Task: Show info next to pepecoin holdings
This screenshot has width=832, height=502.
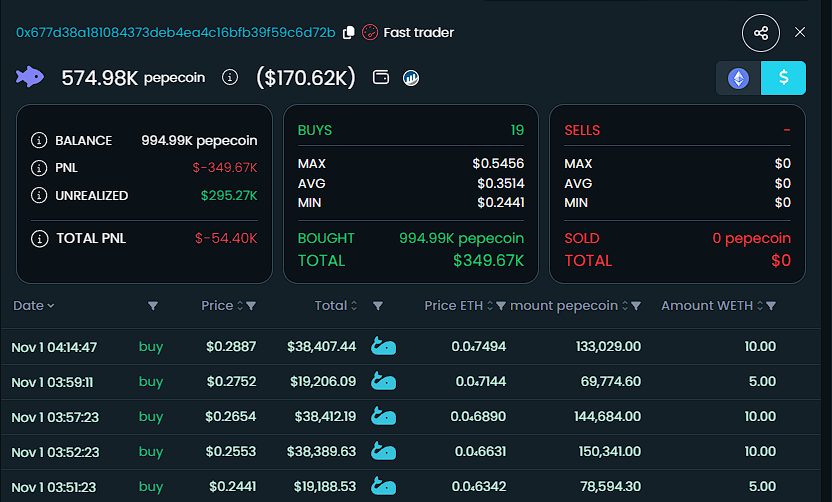Action: (230, 77)
